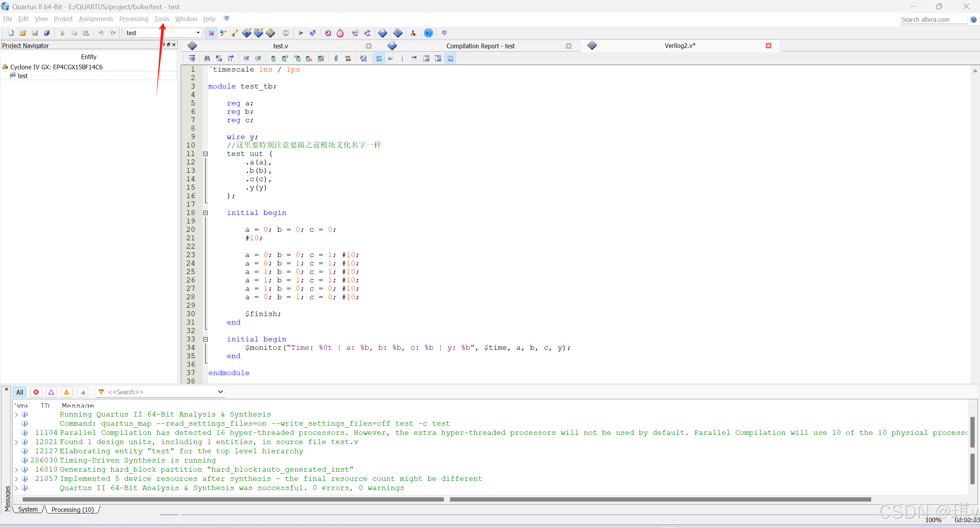Image resolution: width=980 pixels, height=528 pixels.
Task: Open the Programmer tool icon
Action: coord(398,33)
